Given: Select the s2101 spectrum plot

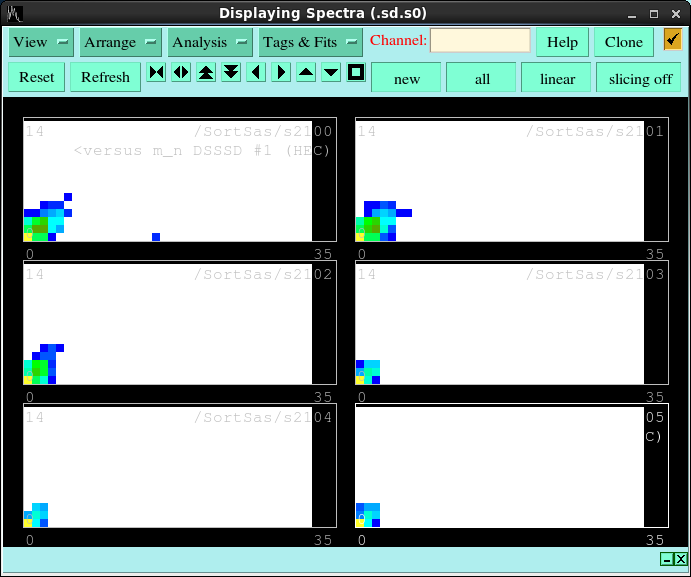Looking at the screenshot, I should pyautogui.click(x=512, y=179).
